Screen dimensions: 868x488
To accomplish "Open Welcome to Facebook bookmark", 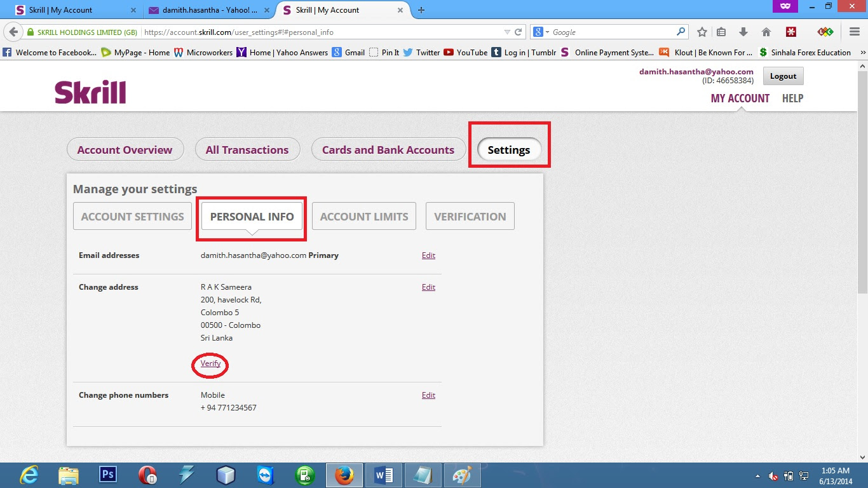I will (x=50, y=52).
